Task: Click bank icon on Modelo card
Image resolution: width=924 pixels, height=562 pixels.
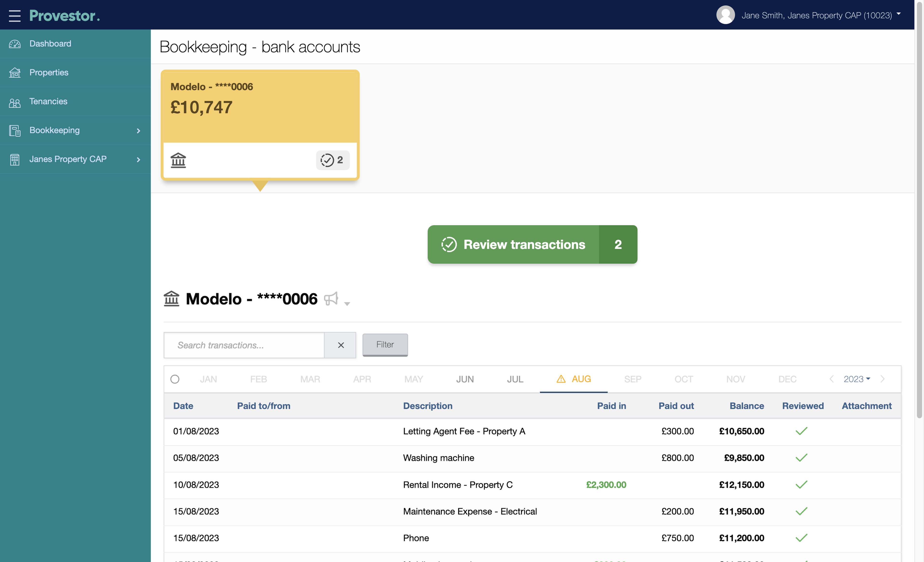Action: (178, 160)
